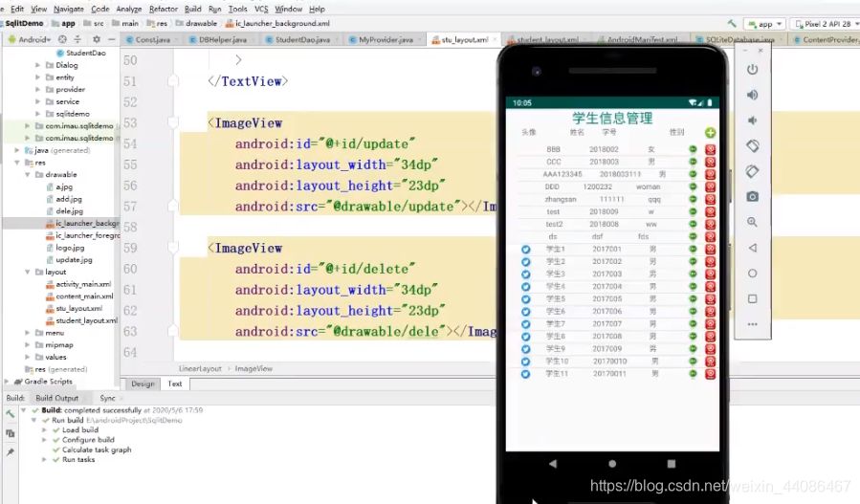Click the emulator volume up icon
Image resolution: width=860 pixels, height=504 pixels.
pyautogui.click(x=753, y=95)
